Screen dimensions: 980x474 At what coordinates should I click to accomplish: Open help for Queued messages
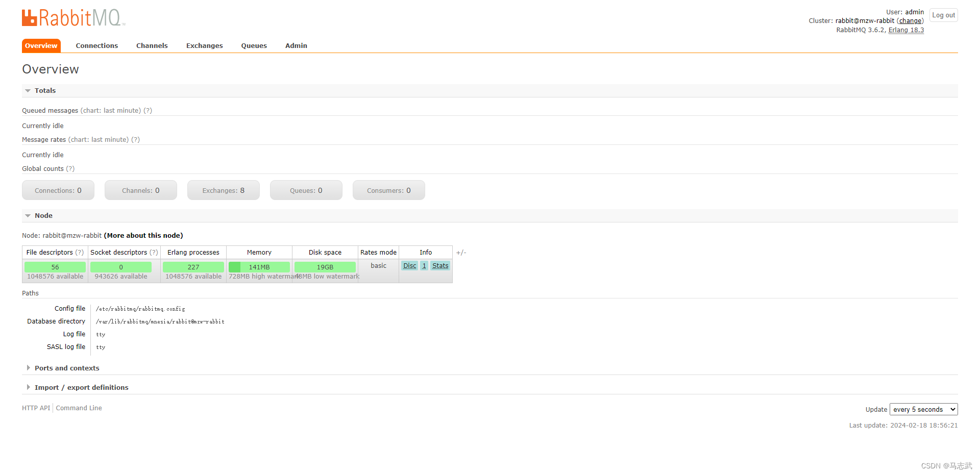pos(148,111)
